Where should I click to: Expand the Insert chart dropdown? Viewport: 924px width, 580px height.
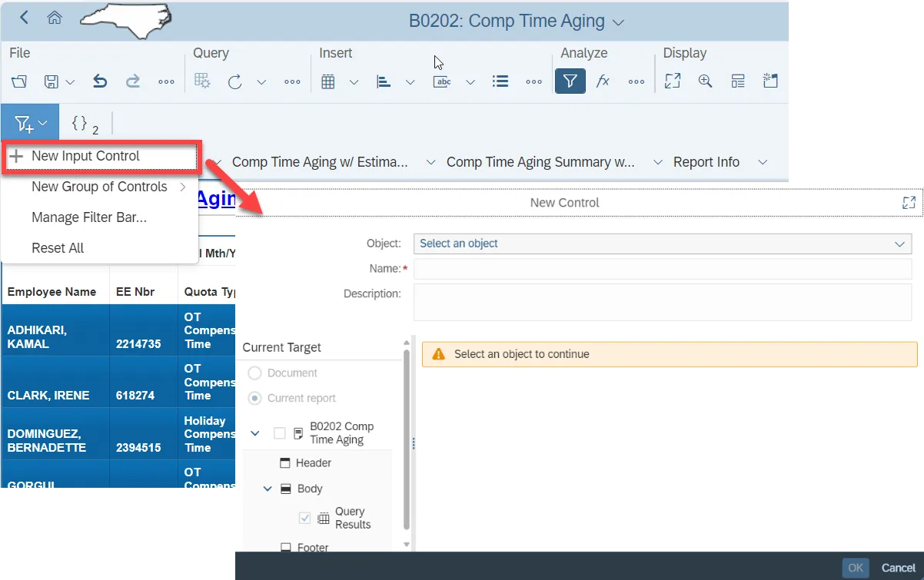(410, 81)
